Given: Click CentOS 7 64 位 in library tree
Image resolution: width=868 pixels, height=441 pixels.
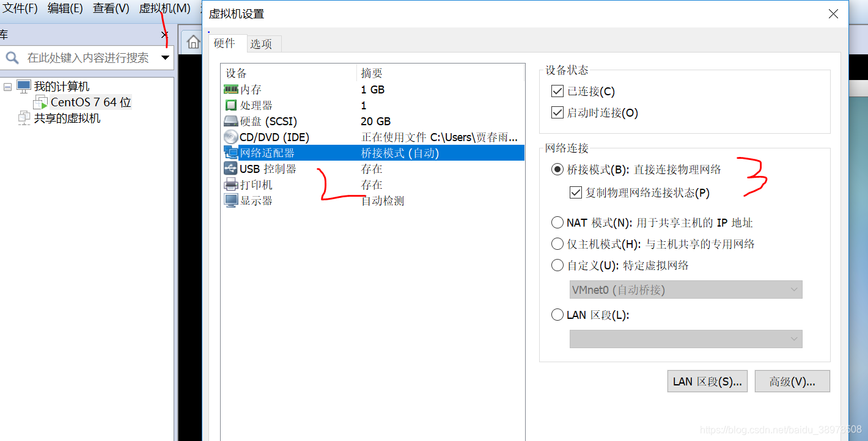Looking at the screenshot, I should click(x=91, y=103).
